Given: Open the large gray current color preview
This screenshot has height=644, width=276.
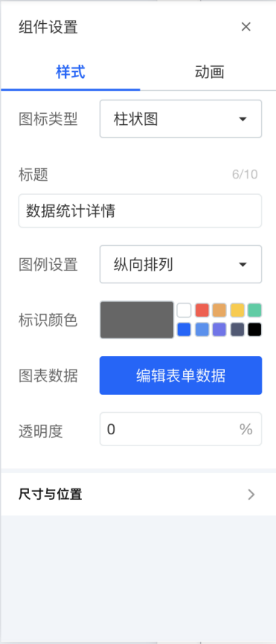Looking at the screenshot, I should click(137, 319).
